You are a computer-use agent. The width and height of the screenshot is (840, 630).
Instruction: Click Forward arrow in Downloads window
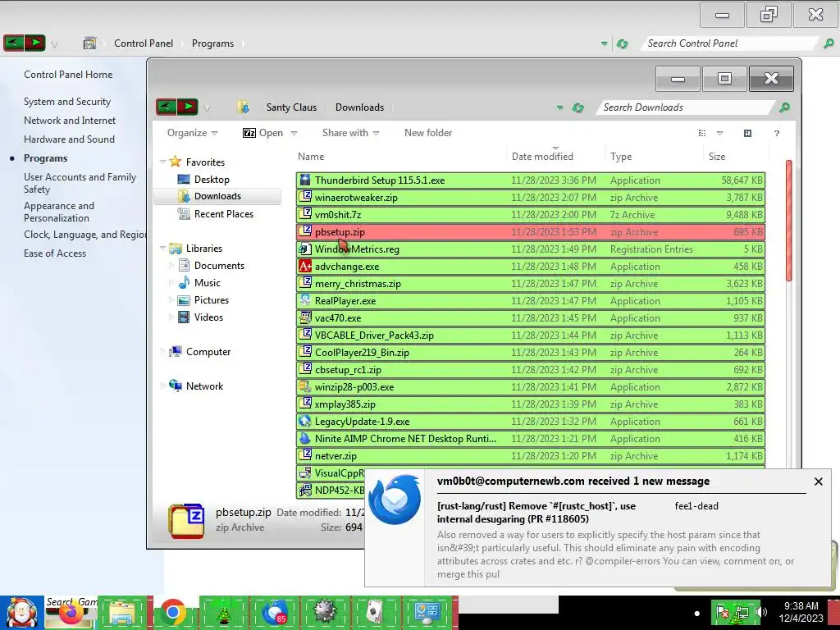(x=188, y=107)
